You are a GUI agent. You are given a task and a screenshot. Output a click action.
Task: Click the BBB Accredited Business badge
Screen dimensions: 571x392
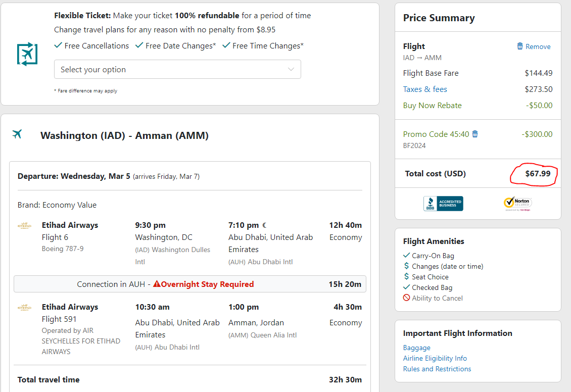443,204
